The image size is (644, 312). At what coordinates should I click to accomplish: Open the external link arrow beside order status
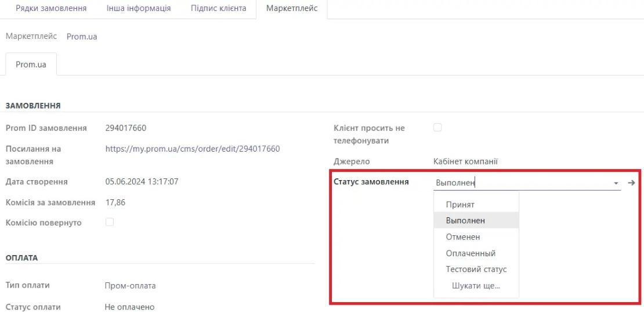[x=632, y=182]
